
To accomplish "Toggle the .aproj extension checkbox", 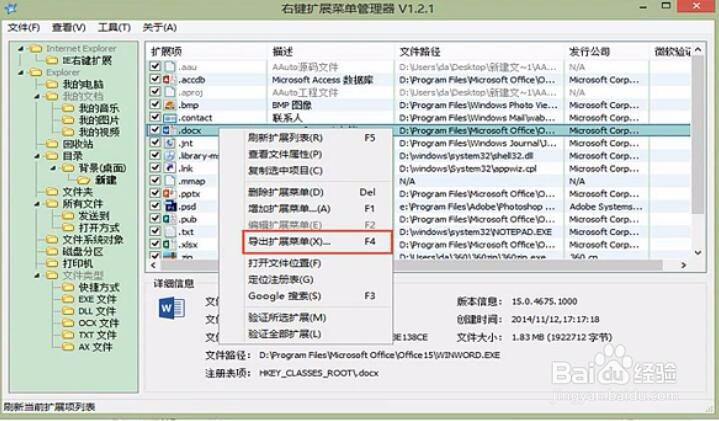I will point(155,92).
